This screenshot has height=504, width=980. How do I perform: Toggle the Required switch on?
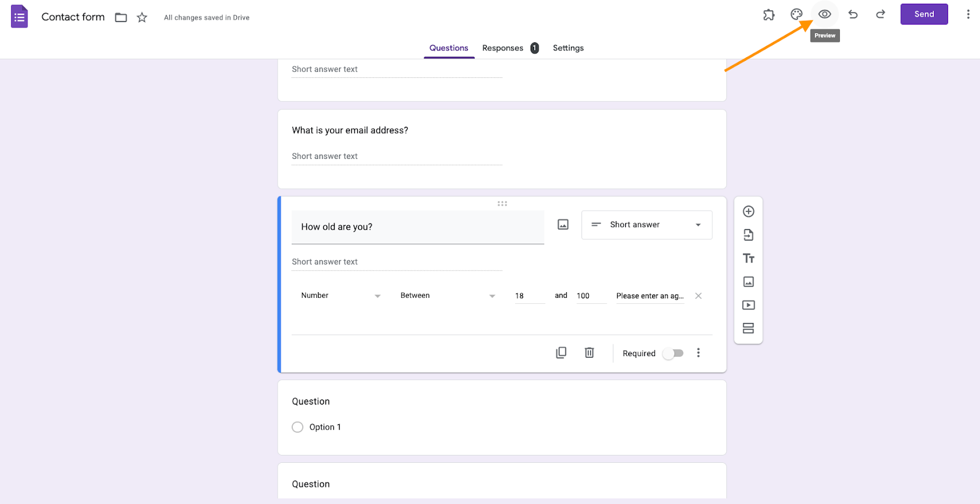(673, 354)
